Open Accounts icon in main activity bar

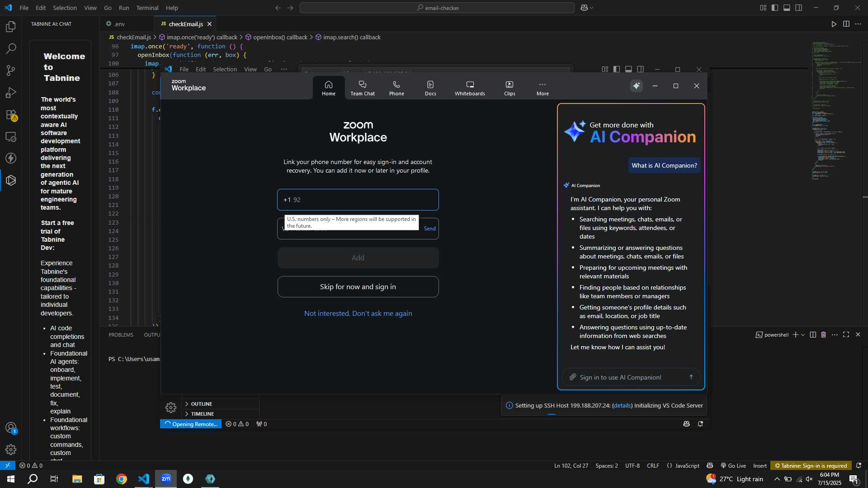pyautogui.click(x=11, y=427)
